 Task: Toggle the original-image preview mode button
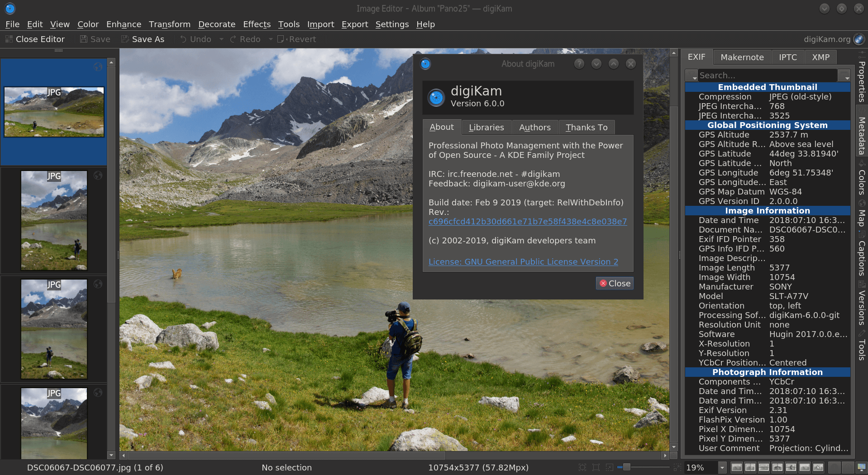point(737,467)
